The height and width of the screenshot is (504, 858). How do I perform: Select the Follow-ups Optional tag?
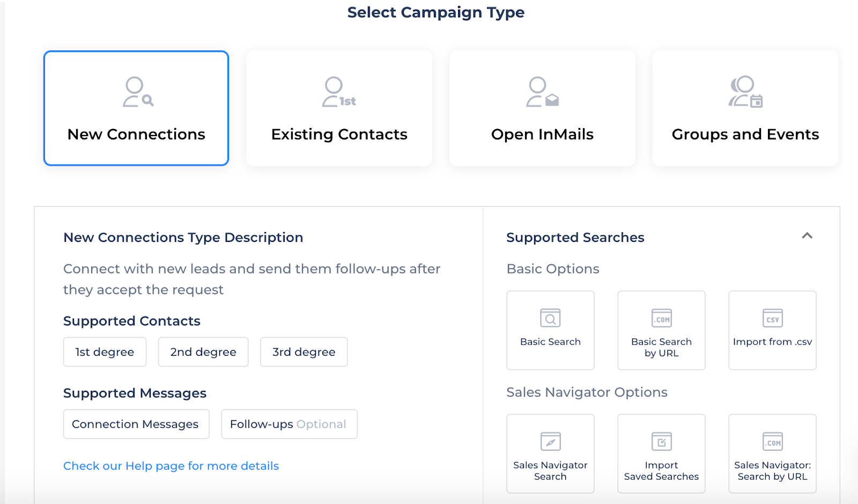pyautogui.click(x=289, y=424)
